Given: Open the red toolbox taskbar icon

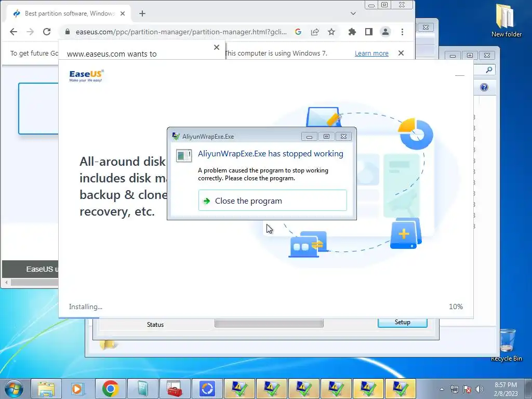Looking at the screenshot, I should (175, 389).
